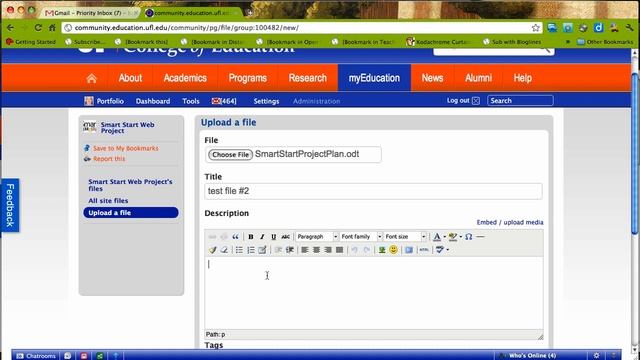Click the Choose File button

pos(231,155)
